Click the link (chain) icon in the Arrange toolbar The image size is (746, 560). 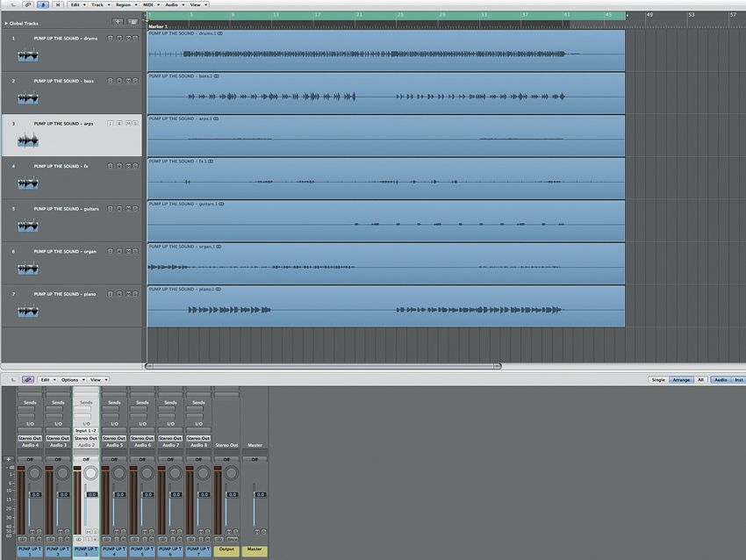click(x=26, y=4)
